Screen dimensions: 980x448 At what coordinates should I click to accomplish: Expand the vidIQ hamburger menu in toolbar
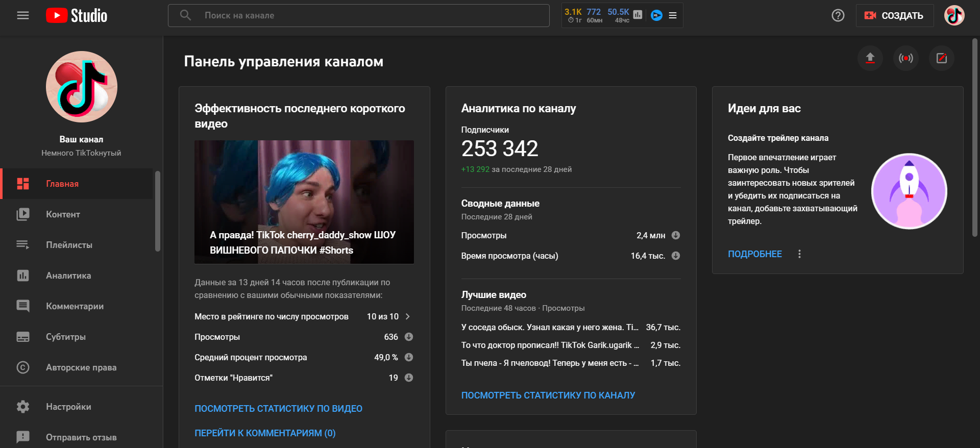[x=673, y=15]
